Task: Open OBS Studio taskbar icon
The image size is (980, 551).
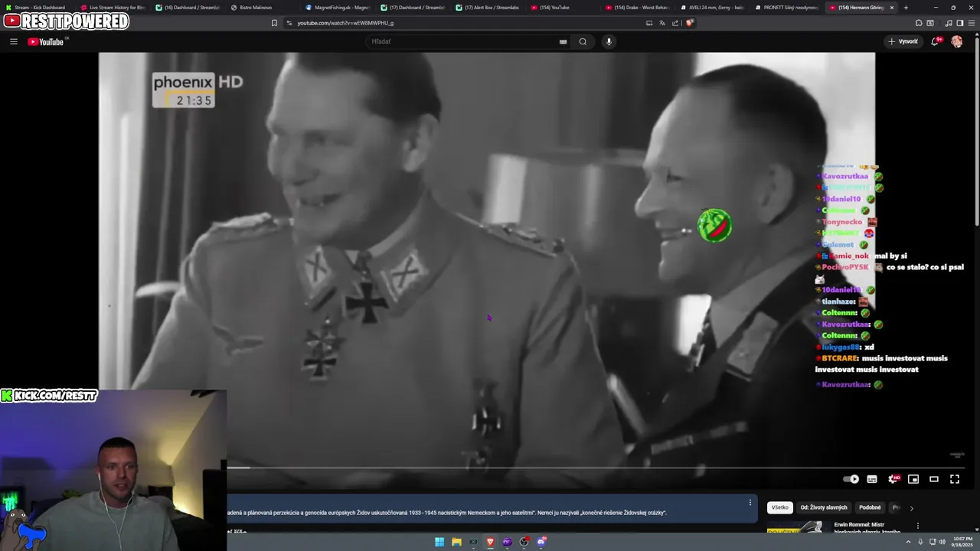Action: 524,542
